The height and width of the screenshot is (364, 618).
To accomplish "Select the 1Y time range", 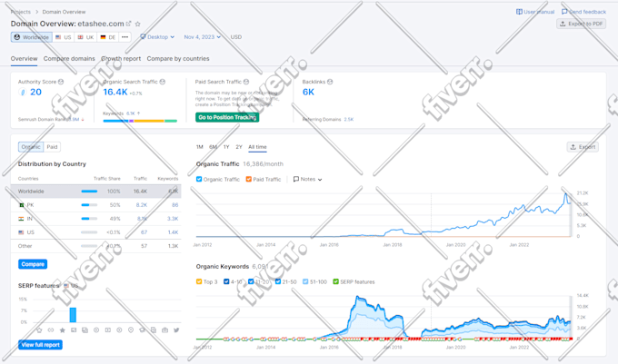I will 226,147.
